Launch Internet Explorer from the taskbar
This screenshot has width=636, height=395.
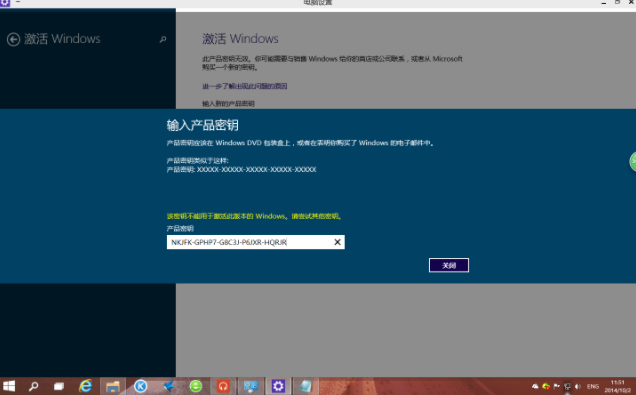click(x=86, y=386)
